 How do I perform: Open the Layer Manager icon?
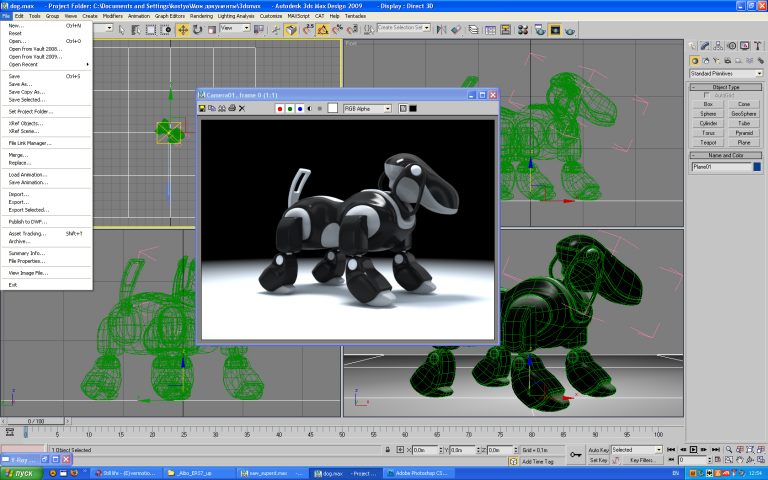pos(473,30)
